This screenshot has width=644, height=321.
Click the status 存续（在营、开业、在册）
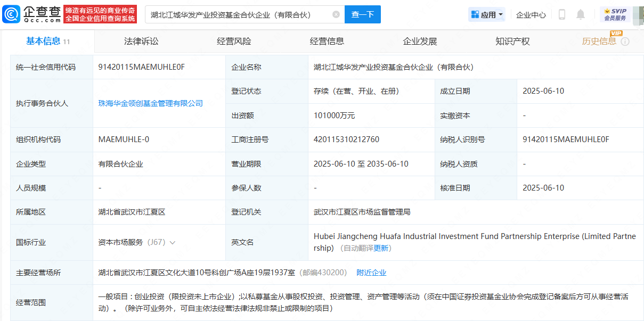pos(356,91)
